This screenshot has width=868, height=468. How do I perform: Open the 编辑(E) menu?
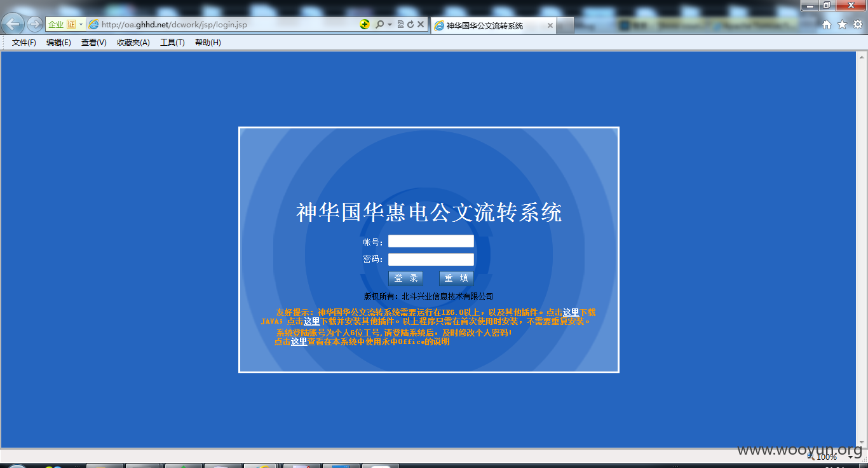click(58, 43)
